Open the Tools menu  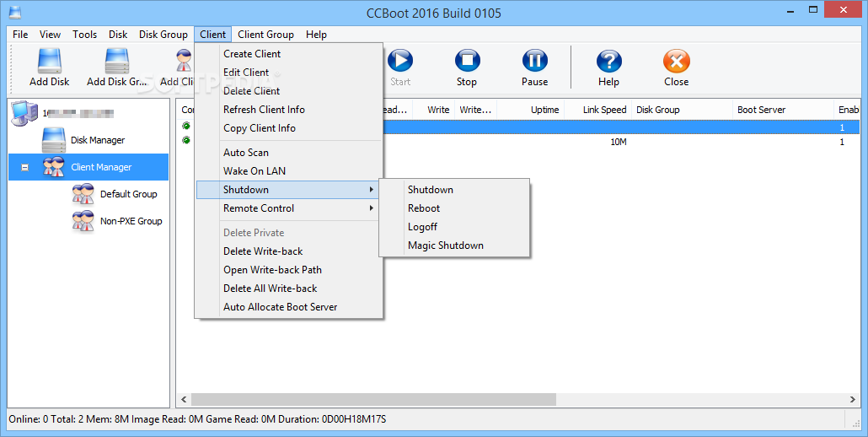(85, 35)
